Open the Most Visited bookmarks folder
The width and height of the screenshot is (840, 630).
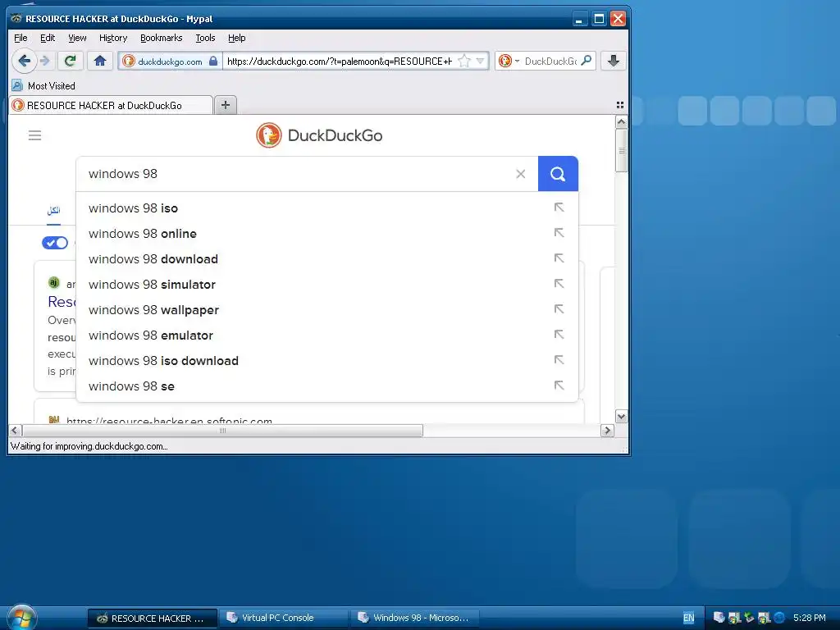[43, 85]
